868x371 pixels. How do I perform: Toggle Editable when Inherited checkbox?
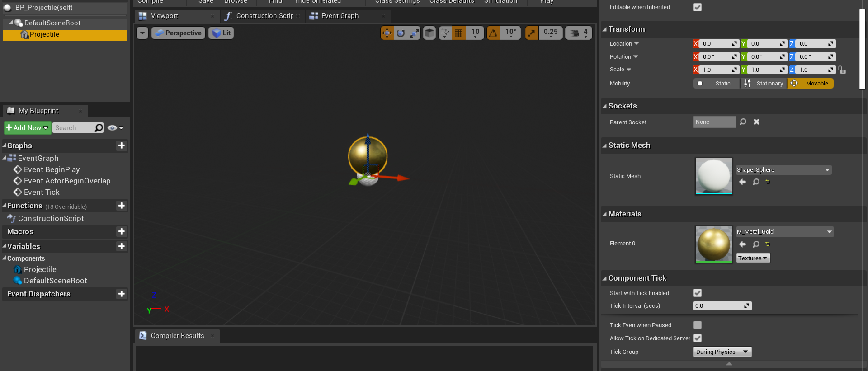(698, 7)
